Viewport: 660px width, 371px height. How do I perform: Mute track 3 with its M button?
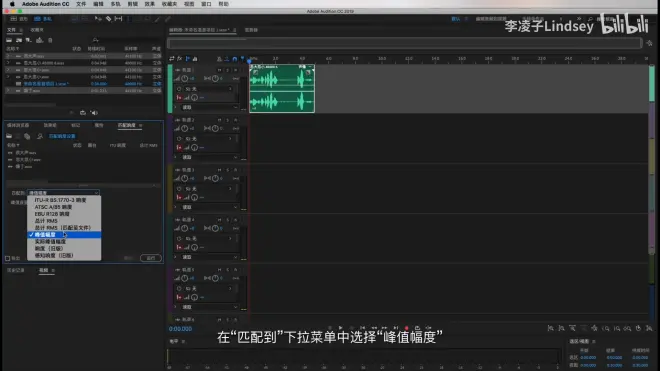(x=220, y=170)
